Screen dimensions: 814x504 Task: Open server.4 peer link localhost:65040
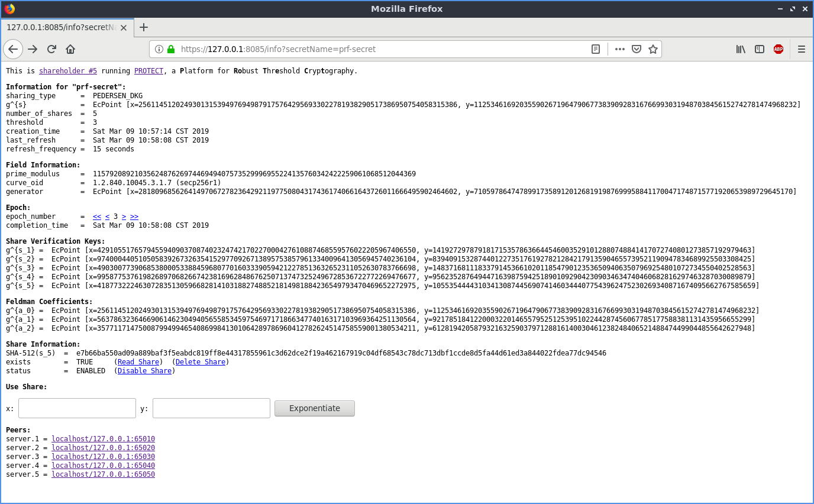(103, 466)
